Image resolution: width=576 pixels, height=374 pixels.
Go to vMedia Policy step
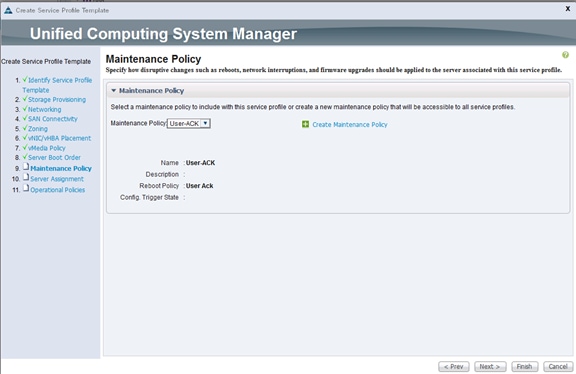click(47, 148)
